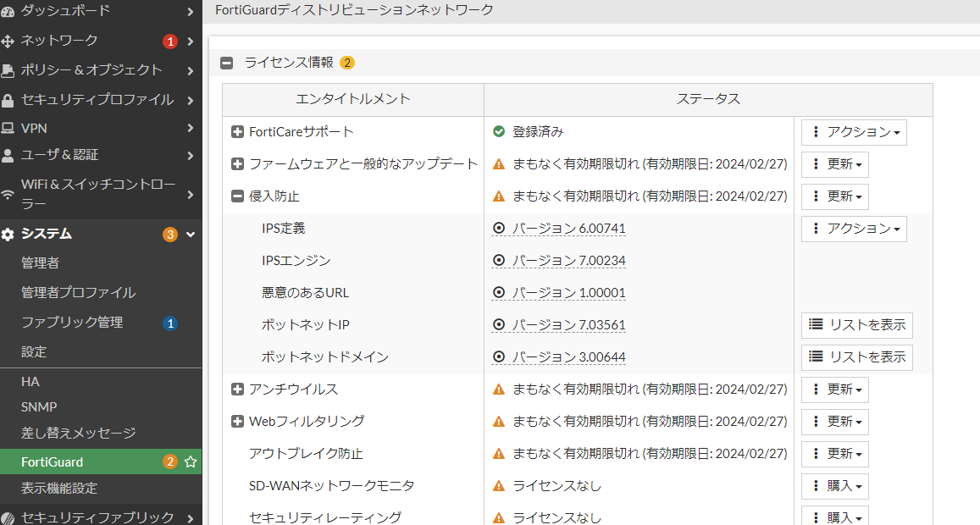The height and width of the screenshot is (525, 980).
Task: Expand the FortiCareサポート row
Action: click(237, 132)
